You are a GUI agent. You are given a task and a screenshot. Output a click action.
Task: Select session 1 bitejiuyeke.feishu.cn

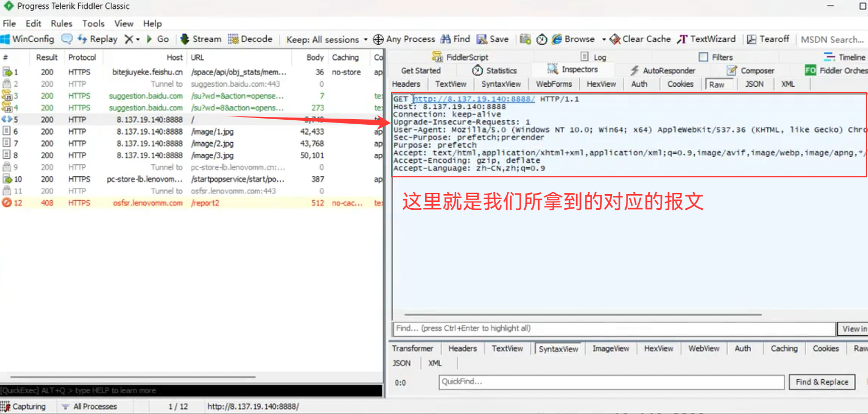(191, 72)
